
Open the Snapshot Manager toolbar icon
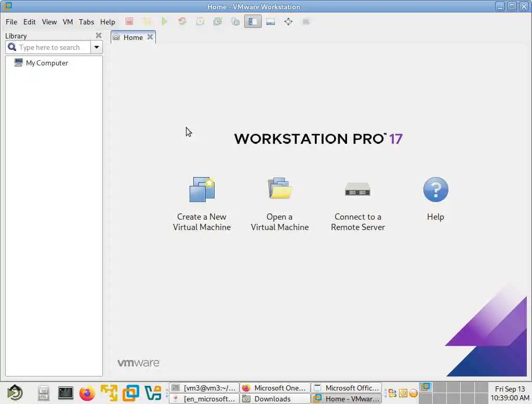click(x=235, y=22)
